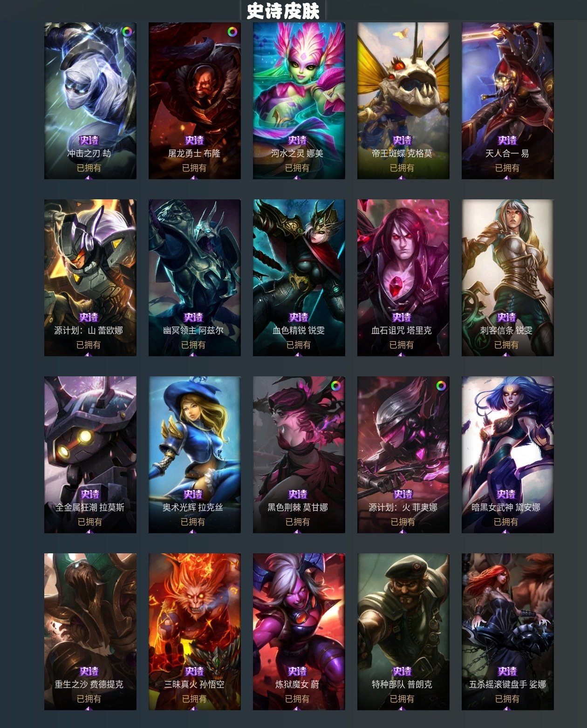The width and height of the screenshot is (587, 728).
Task: Click the skin name 暗黑女武神 黛安娜
Action: (506, 507)
